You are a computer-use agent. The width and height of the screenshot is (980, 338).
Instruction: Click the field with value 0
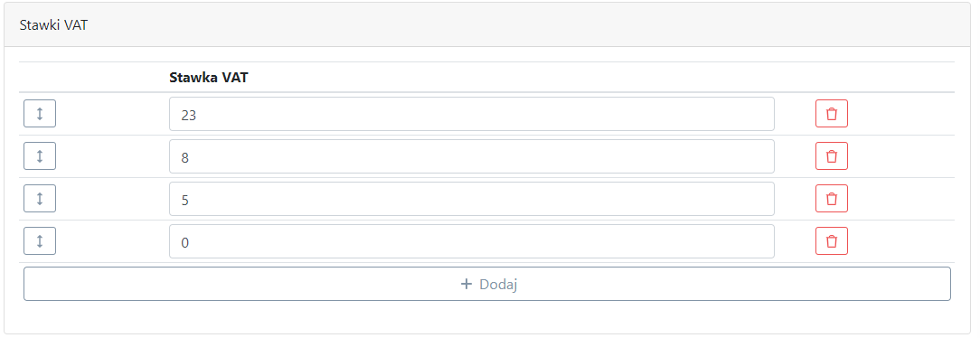pos(472,241)
